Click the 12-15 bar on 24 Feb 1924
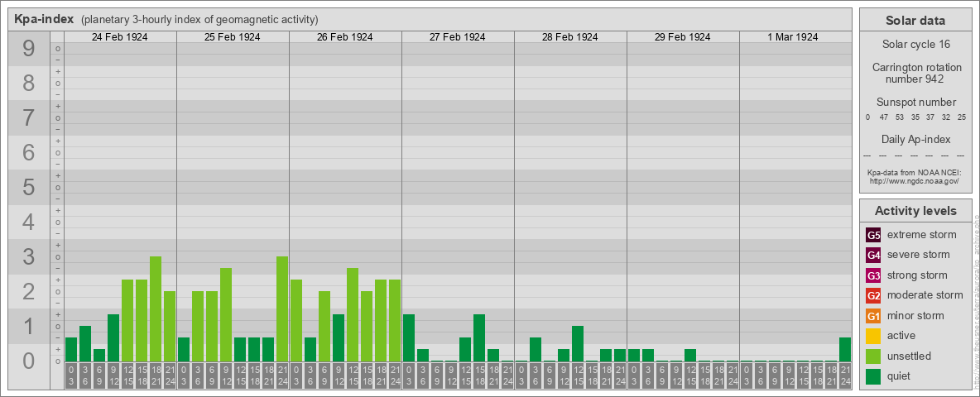The width and height of the screenshot is (980, 397). pos(127,320)
